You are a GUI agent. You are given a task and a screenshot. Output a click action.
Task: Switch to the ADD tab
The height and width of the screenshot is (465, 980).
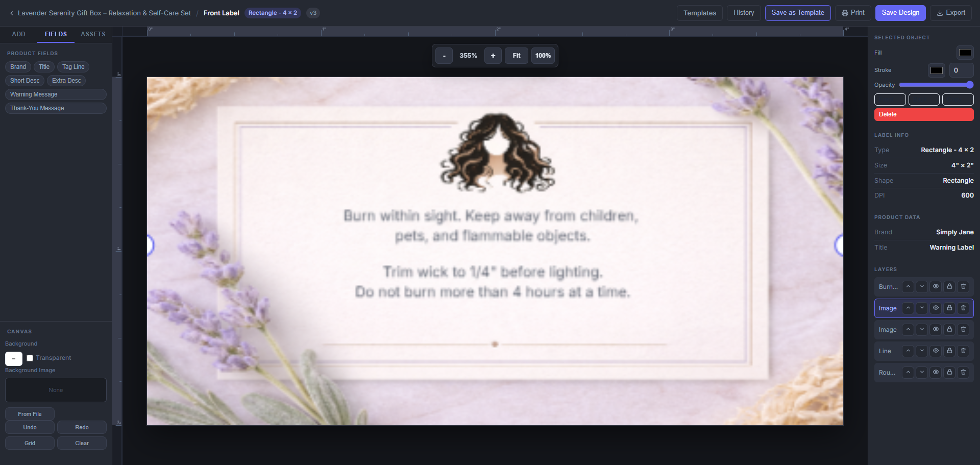click(x=19, y=34)
